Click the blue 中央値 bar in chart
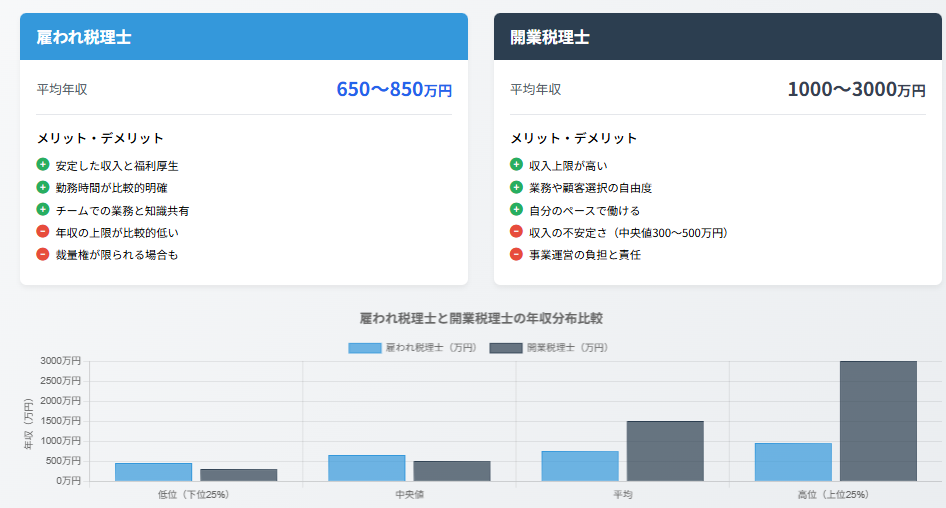This screenshot has width=946, height=508. coord(367,468)
